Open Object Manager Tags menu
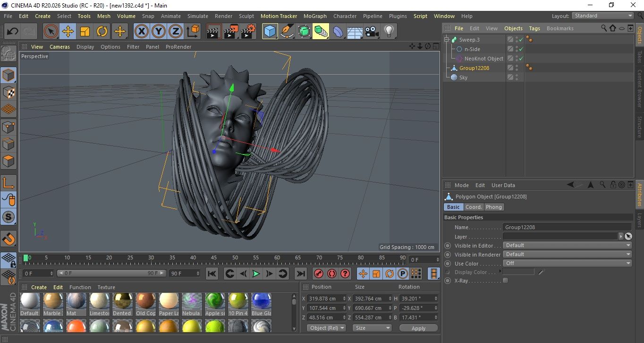Viewport: 644px width, 343px height. click(x=534, y=28)
